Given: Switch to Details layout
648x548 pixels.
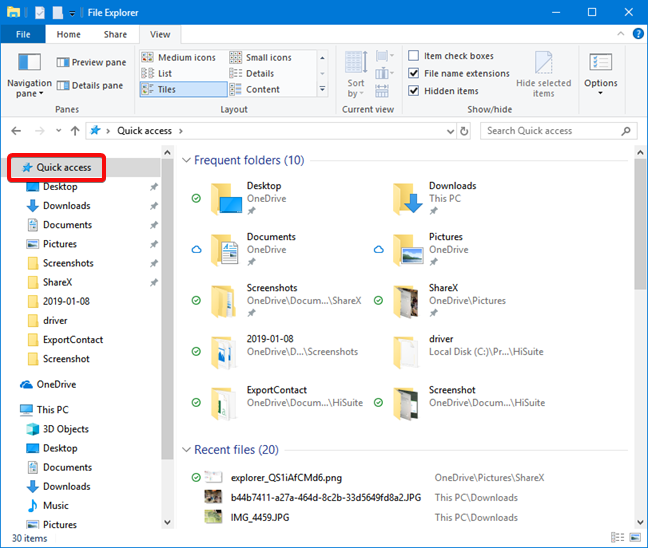Looking at the screenshot, I should pyautogui.click(x=252, y=74).
